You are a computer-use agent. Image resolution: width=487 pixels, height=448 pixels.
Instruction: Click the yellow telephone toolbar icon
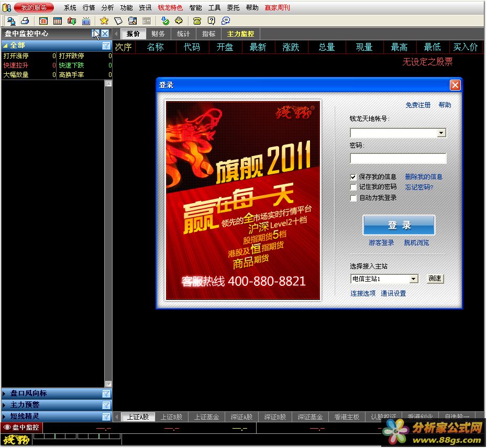point(197,21)
